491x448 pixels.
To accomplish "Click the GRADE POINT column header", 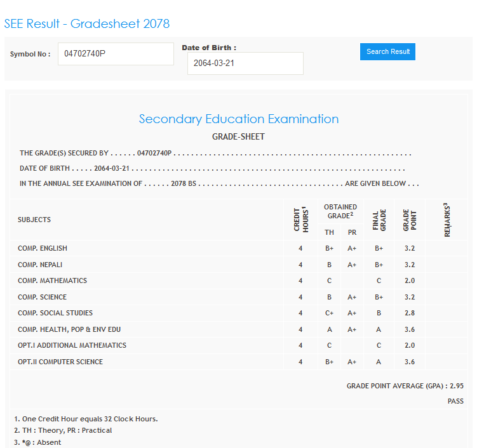I will [x=410, y=220].
